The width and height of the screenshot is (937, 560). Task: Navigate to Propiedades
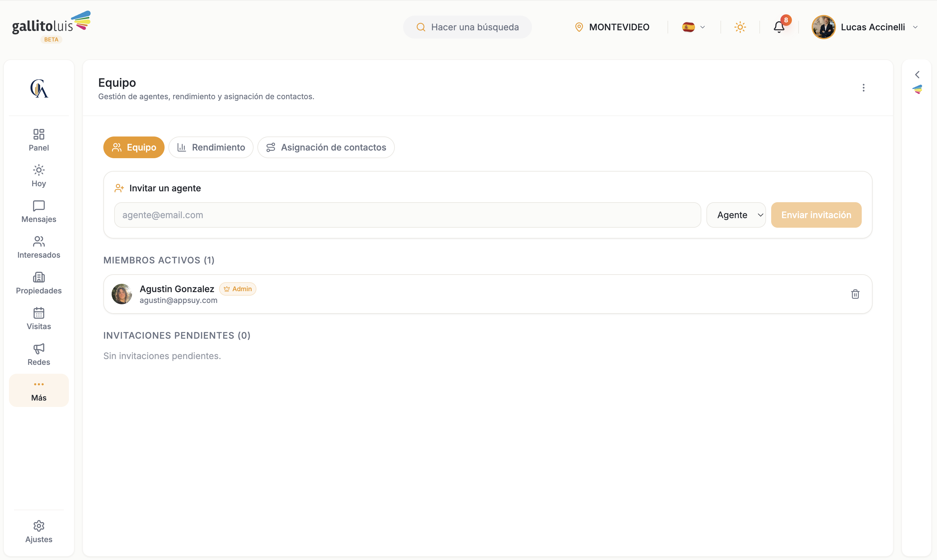39,283
